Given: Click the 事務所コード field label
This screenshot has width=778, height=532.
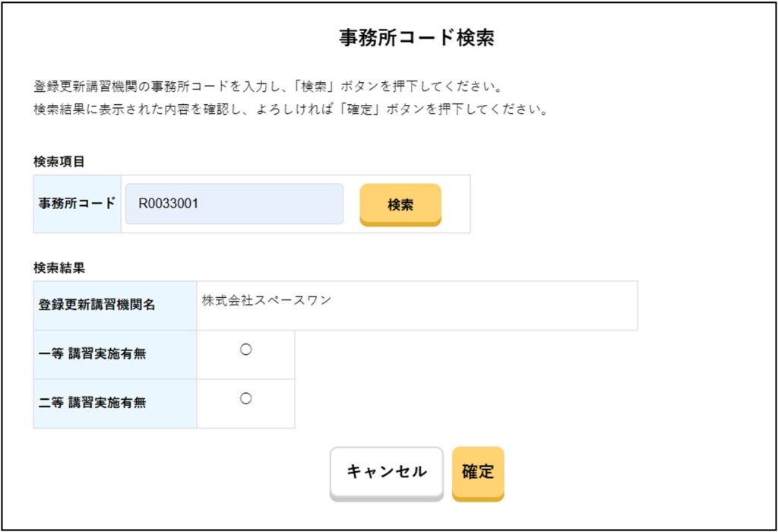Looking at the screenshot, I should coord(77,204).
